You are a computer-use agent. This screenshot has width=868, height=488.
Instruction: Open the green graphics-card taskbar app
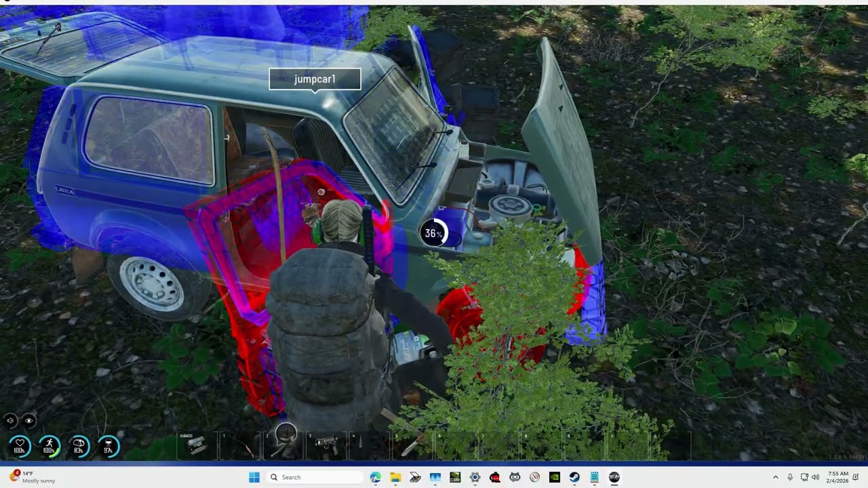455,477
